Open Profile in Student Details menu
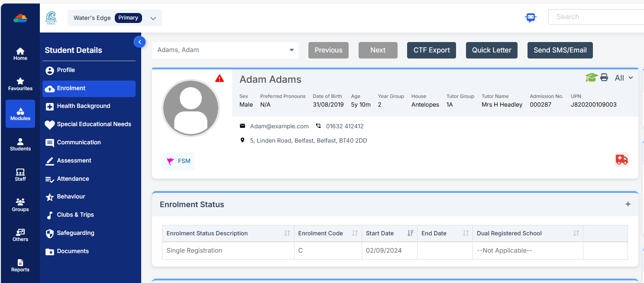This screenshot has height=283, width=644. point(89,70)
